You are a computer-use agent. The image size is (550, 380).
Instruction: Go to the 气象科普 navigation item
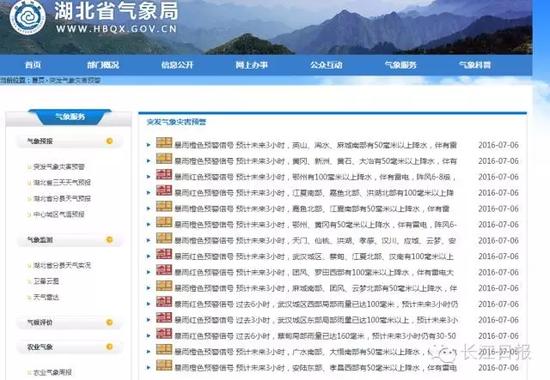coord(475,65)
